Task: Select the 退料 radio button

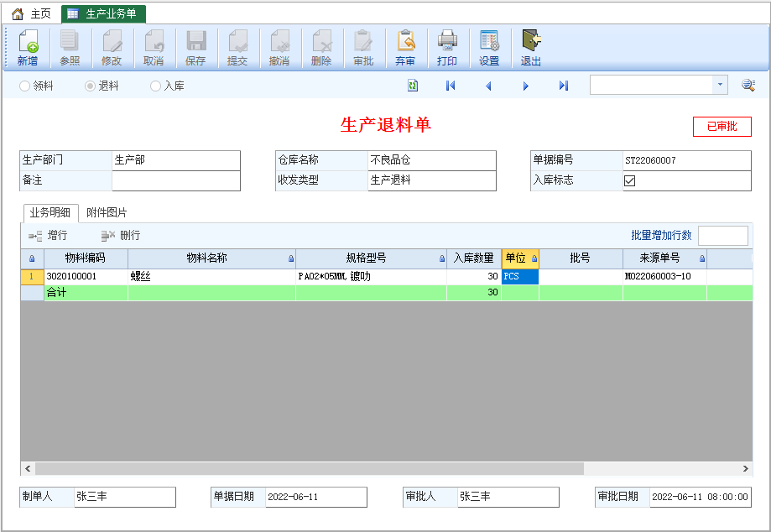Action: (x=90, y=86)
